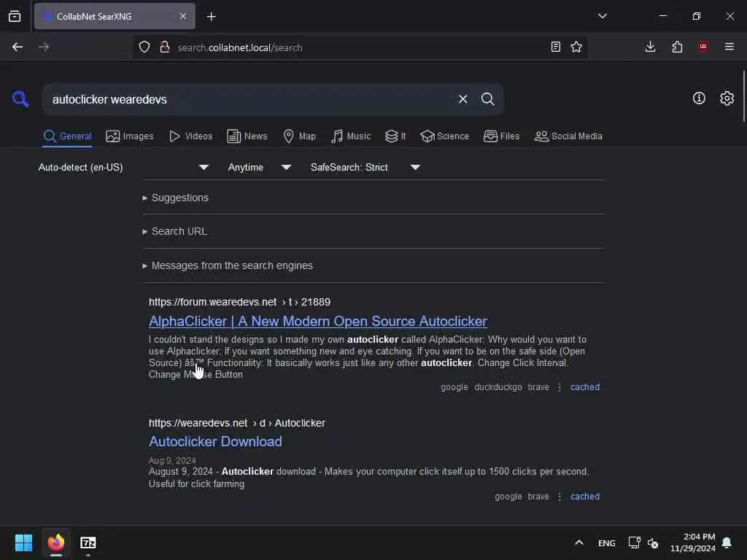
Task: Open the muted volume tray icon
Action: click(x=653, y=542)
